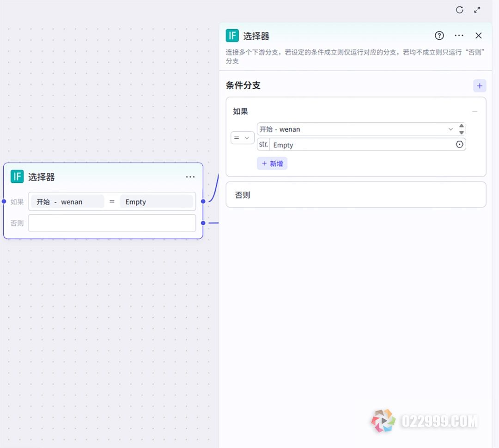Screen dimensions: 499x448
Task: Click the 否则 output port on node
Action: pyautogui.click(x=203, y=223)
